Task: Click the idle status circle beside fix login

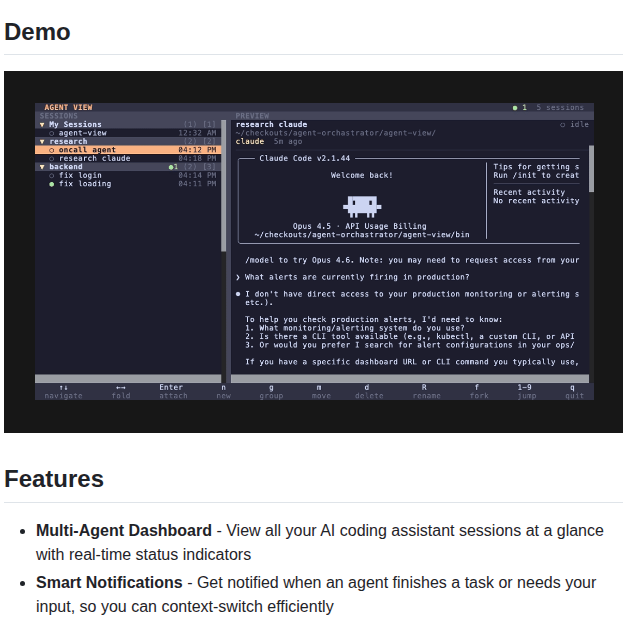Action: (52, 175)
